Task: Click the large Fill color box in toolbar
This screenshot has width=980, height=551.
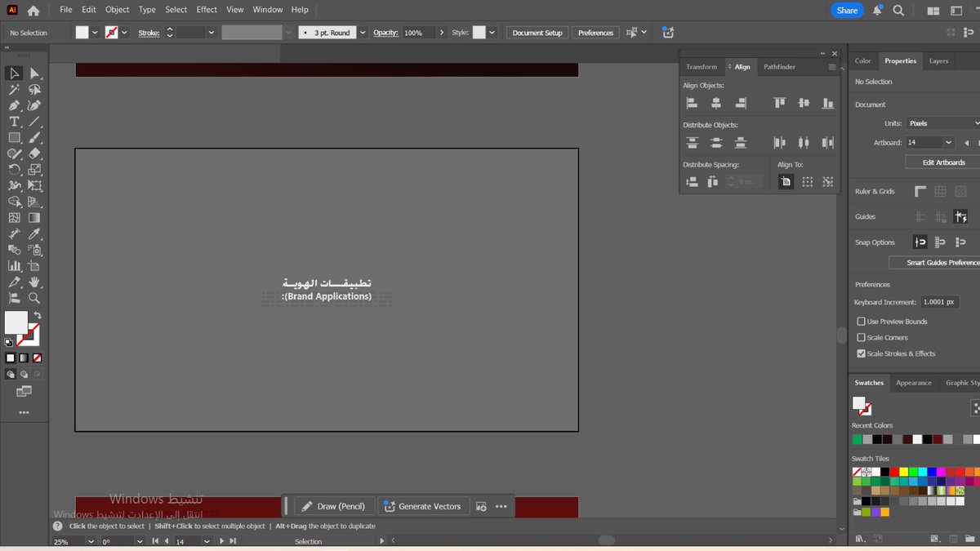Action: pyautogui.click(x=16, y=322)
